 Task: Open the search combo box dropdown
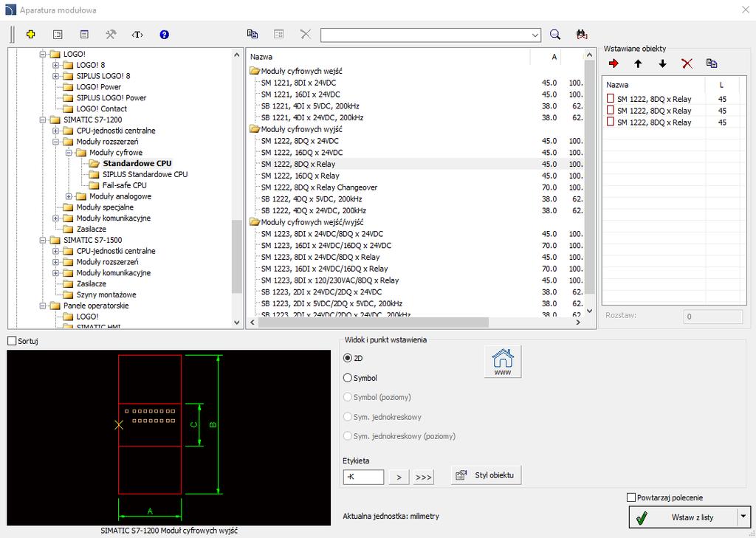535,35
